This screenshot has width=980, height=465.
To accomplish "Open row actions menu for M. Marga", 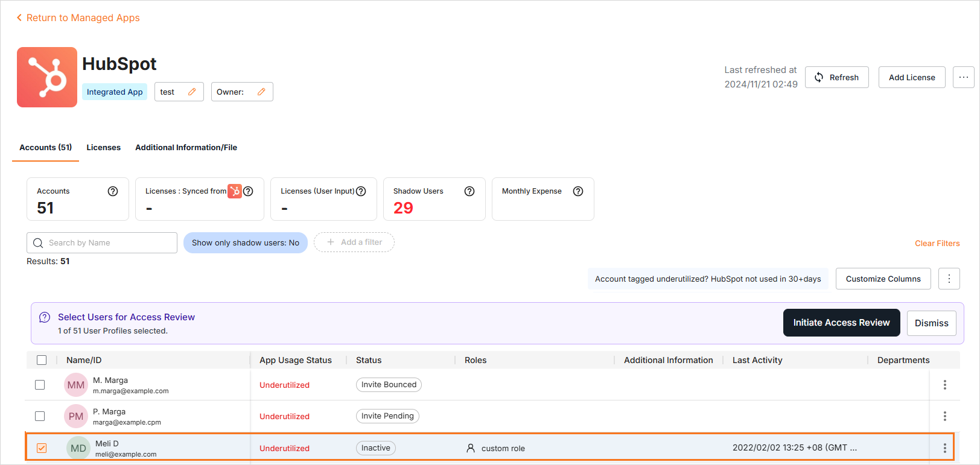I will pyautogui.click(x=945, y=385).
